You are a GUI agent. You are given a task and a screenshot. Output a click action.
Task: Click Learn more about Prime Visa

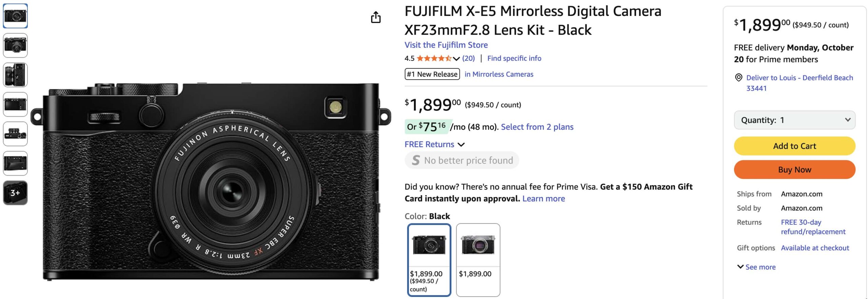pyautogui.click(x=544, y=199)
